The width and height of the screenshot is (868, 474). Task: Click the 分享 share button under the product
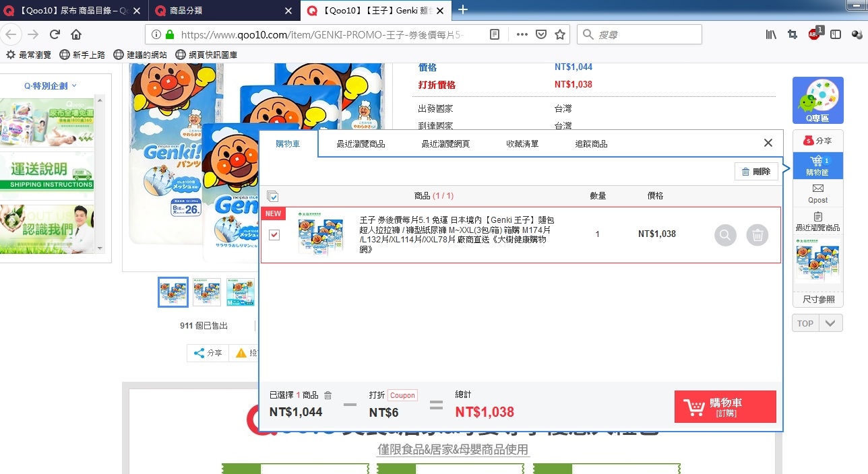(208, 353)
